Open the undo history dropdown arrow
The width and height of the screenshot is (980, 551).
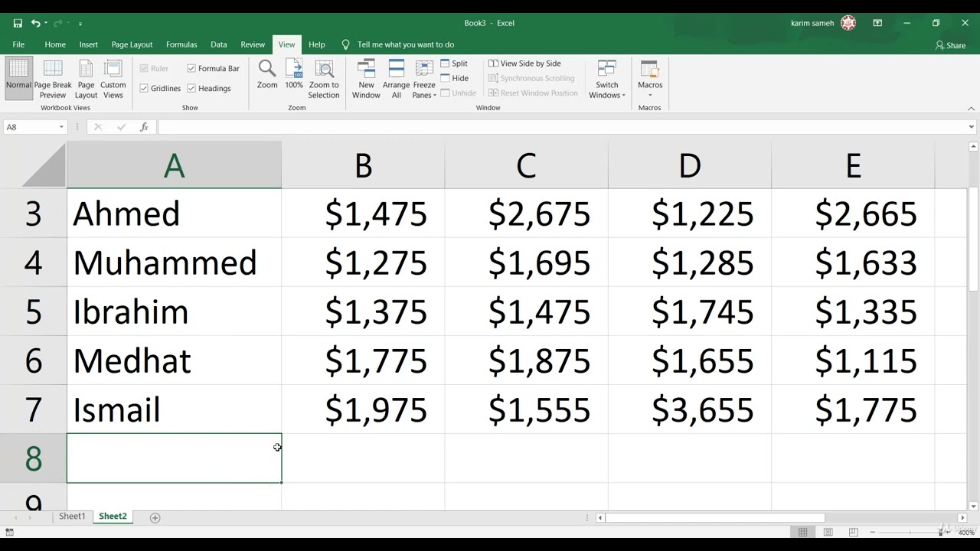[x=46, y=24]
